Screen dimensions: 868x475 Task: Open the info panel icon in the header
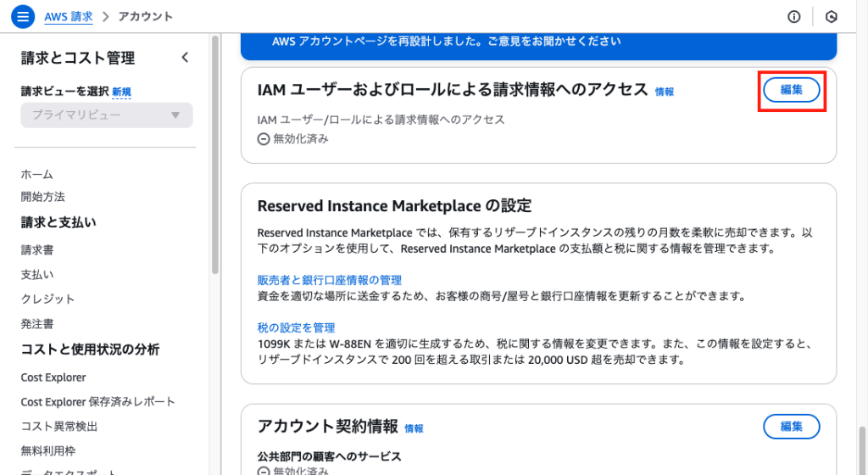pos(793,17)
